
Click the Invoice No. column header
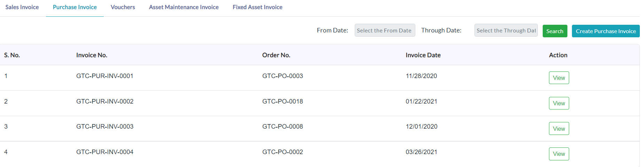[92, 55]
